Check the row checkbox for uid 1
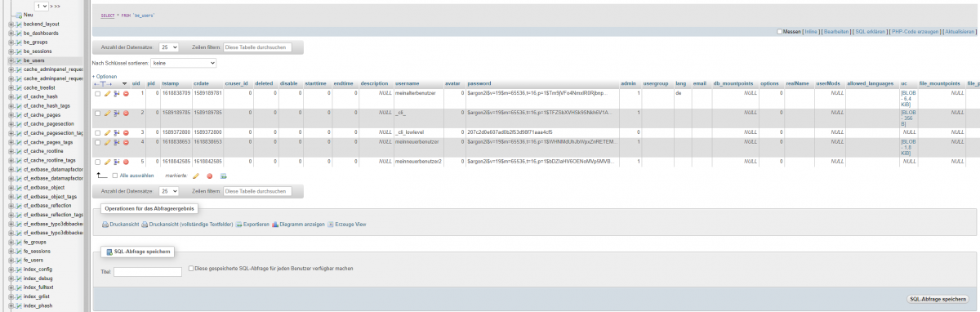 coord(97,94)
